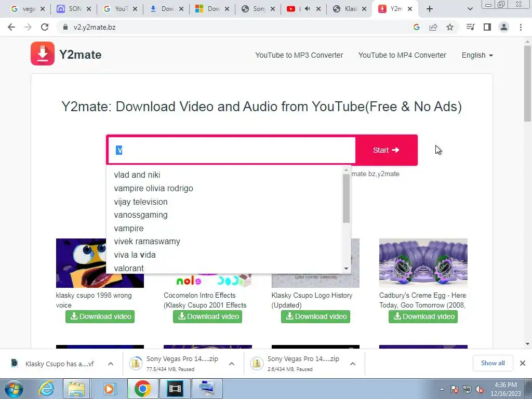Go back with the browser back arrow
This screenshot has height=399, width=532.
11,27
